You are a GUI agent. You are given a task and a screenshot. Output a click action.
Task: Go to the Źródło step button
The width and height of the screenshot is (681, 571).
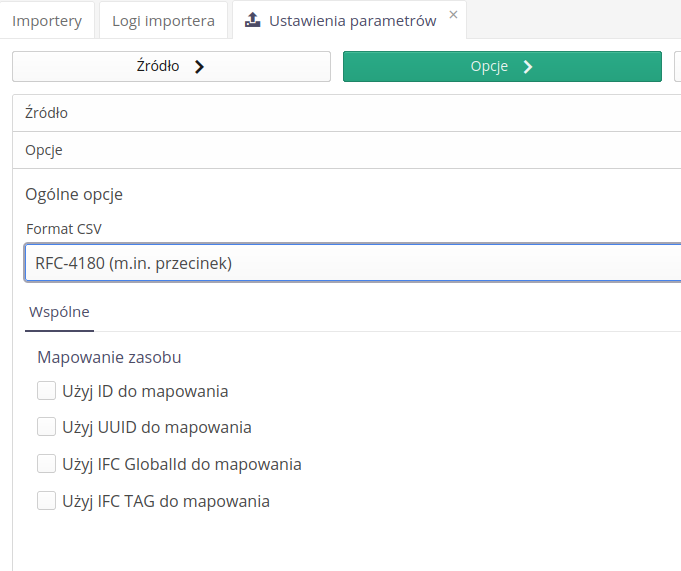pyautogui.click(x=171, y=67)
